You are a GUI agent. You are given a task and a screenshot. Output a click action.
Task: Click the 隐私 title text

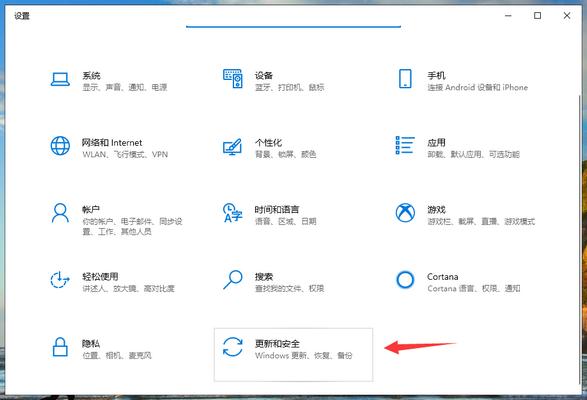91,344
